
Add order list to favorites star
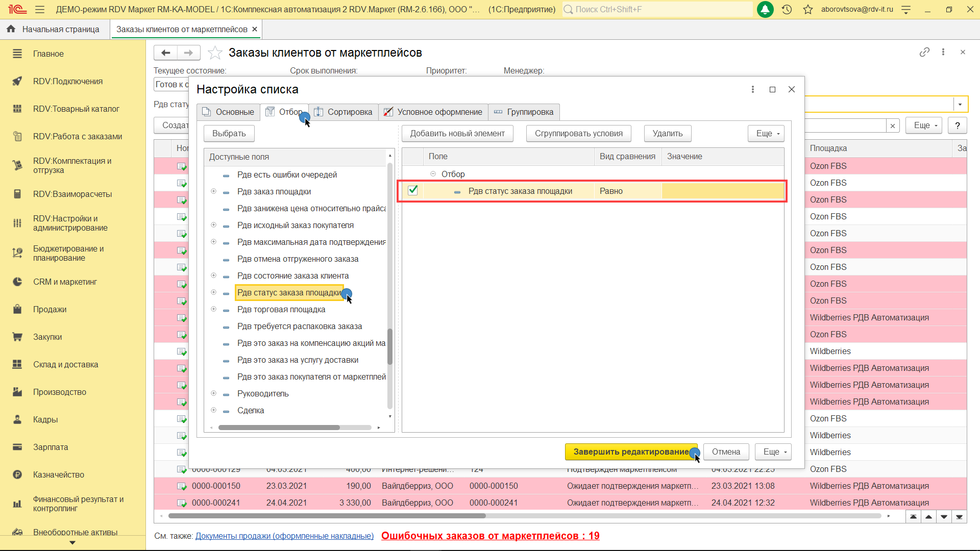215,53
